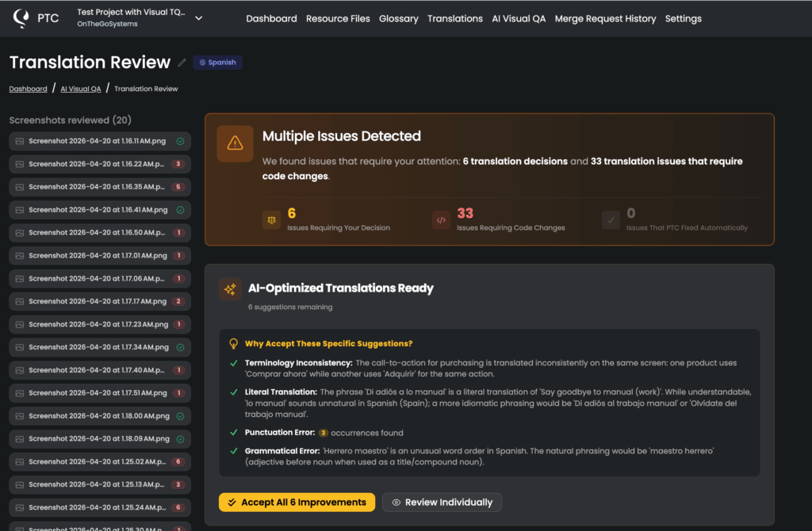Switch to Translations in top nav
The height and width of the screenshot is (531, 812).
pos(454,19)
